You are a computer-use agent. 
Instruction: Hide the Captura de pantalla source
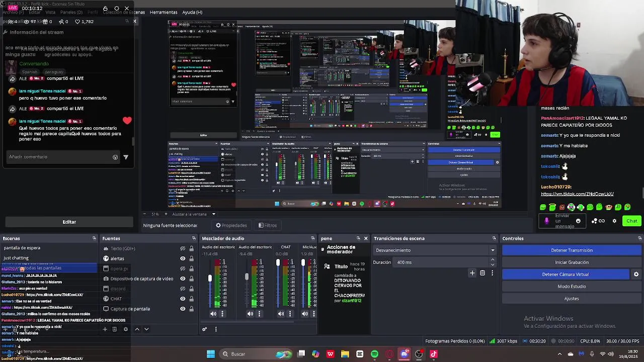[183, 309]
